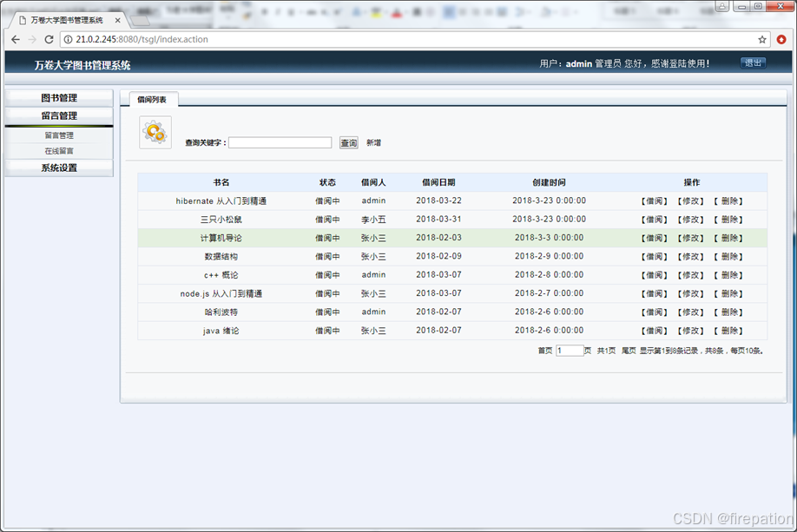Click 删除 for 三只小松鼠

point(728,220)
